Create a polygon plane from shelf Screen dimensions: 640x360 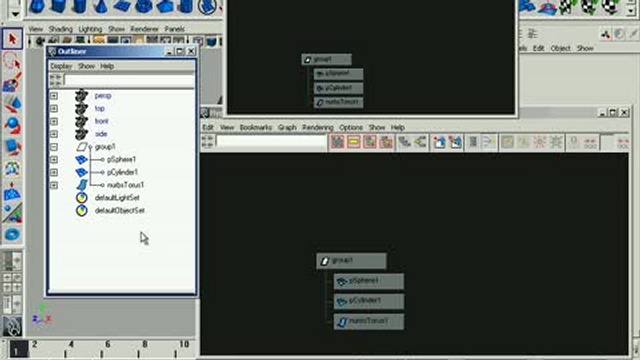point(122,7)
